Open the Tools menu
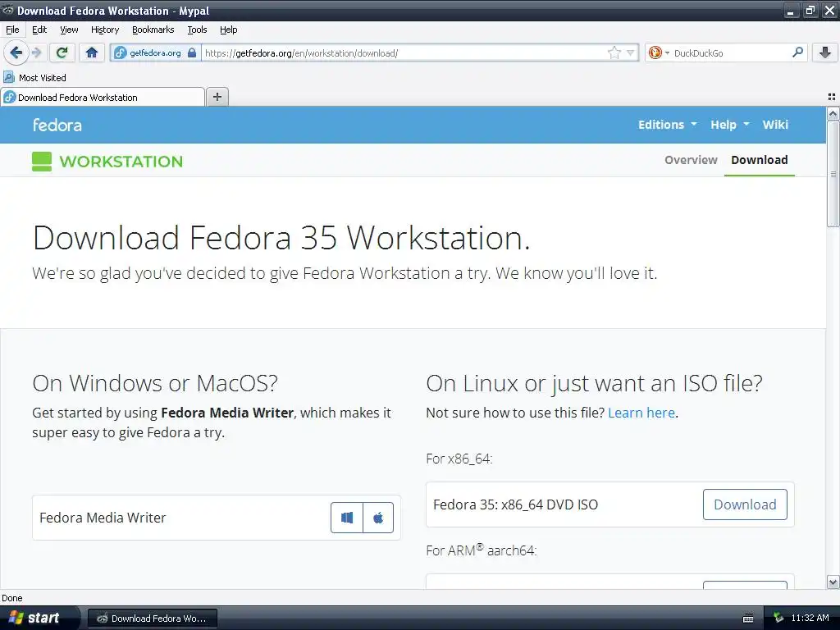This screenshot has width=840, height=630. pos(197,30)
